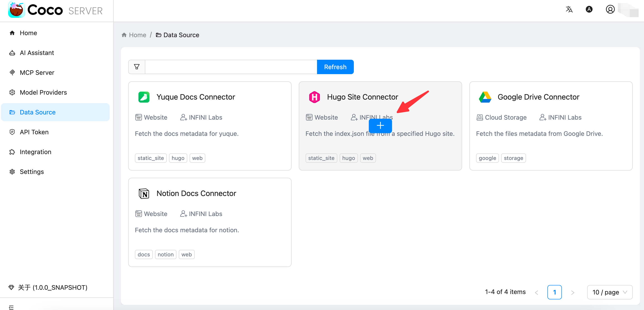This screenshot has width=644, height=310.
Task: Click the Hugo Site Connector pink icon
Action: coord(315,97)
